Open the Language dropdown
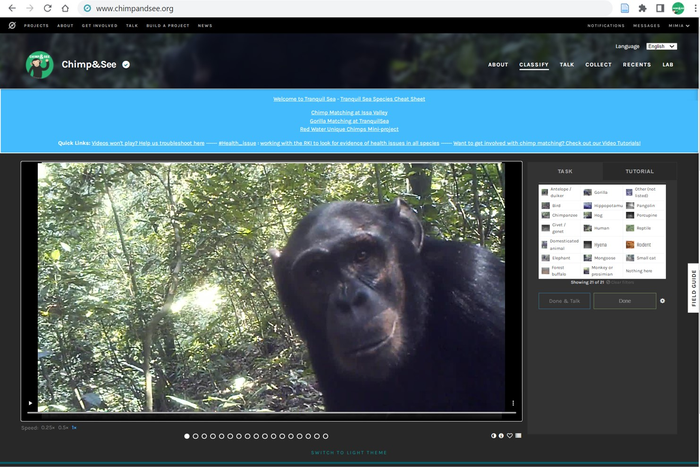700x467 pixels. click(x=661, y=46)
